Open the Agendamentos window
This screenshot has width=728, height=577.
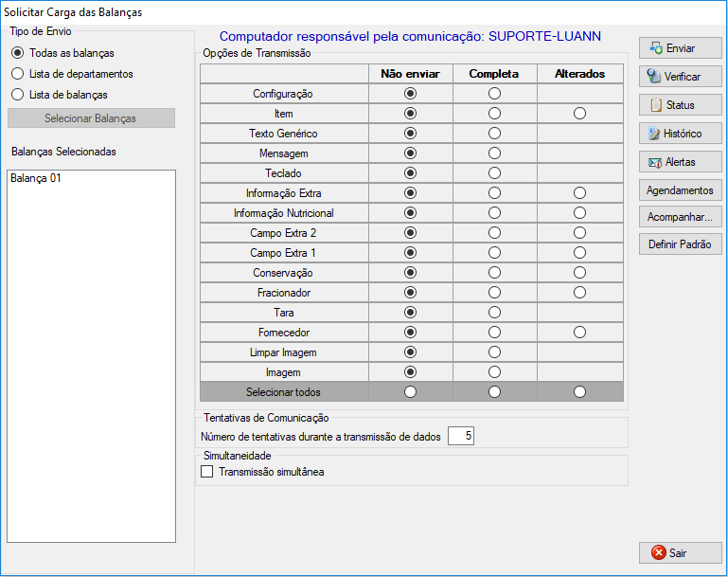[x=680, y=190]
